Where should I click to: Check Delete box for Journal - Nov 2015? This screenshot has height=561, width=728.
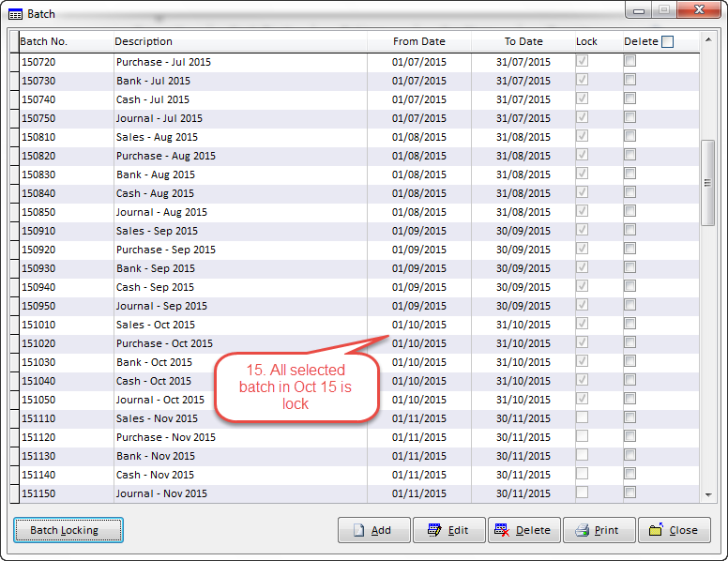click(630, 493)
